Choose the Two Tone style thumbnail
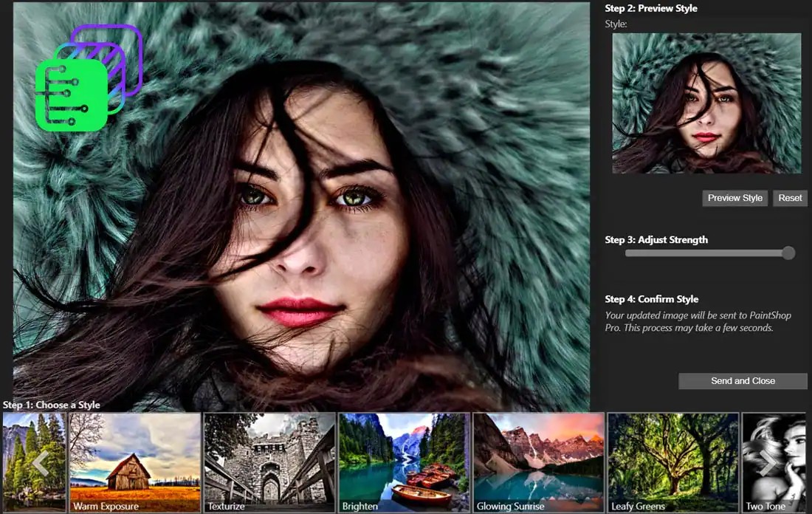The width and height of the screenshot is (812, 514). pos(774,462)
